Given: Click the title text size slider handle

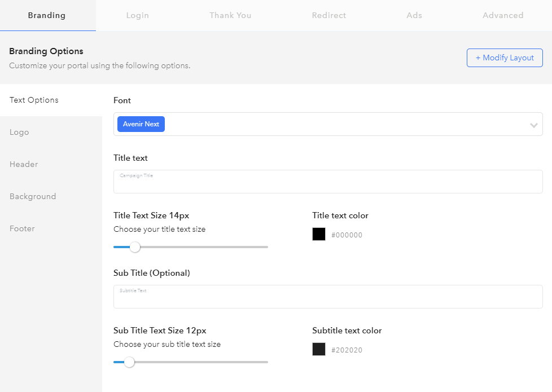Looking at the screenshot, I should 134,247.
